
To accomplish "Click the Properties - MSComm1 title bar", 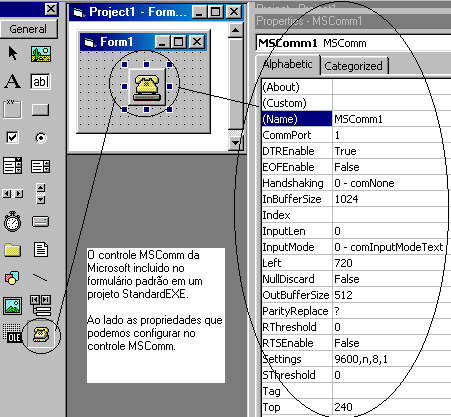I will click(353, 21).
